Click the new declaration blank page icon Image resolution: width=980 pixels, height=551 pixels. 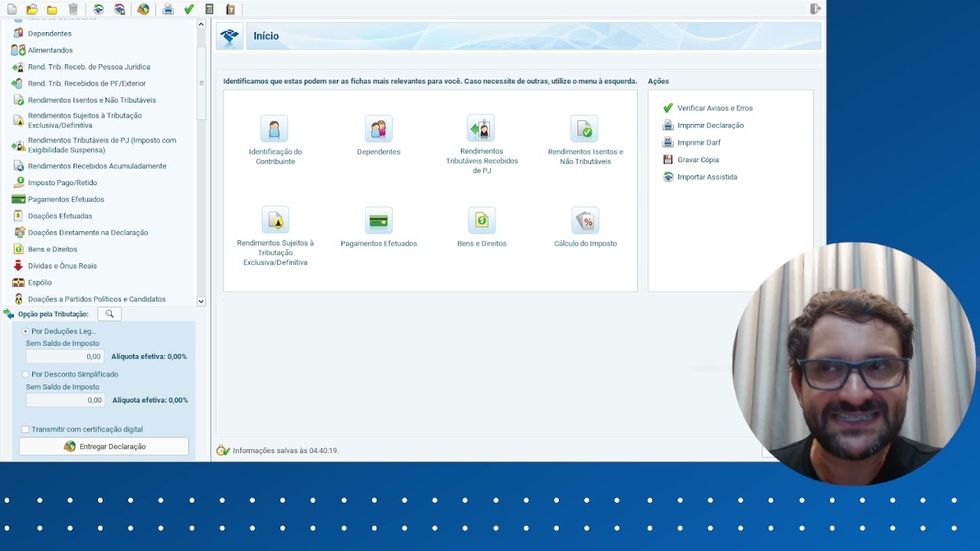[x=11, y=9]
